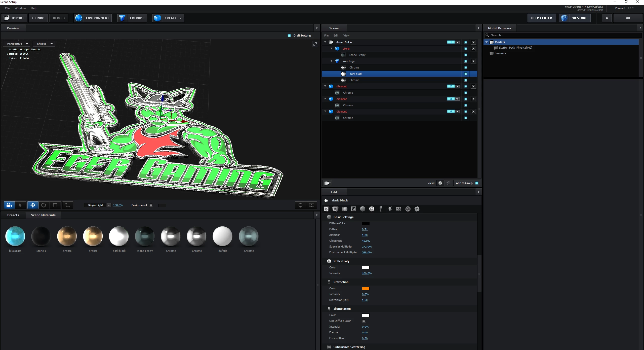Select the blue glass material thumbnail
644x350 pixels.
(x=15, y=236)
